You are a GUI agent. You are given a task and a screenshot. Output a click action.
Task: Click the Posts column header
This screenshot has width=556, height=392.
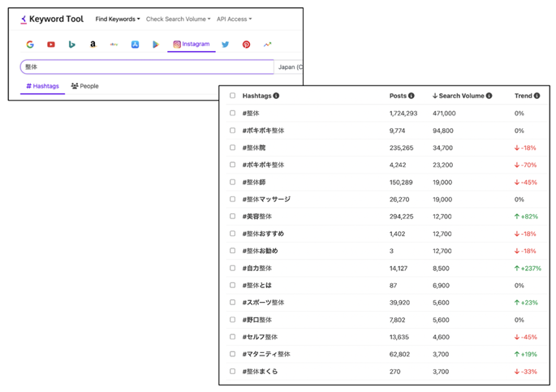click(398, 96)
